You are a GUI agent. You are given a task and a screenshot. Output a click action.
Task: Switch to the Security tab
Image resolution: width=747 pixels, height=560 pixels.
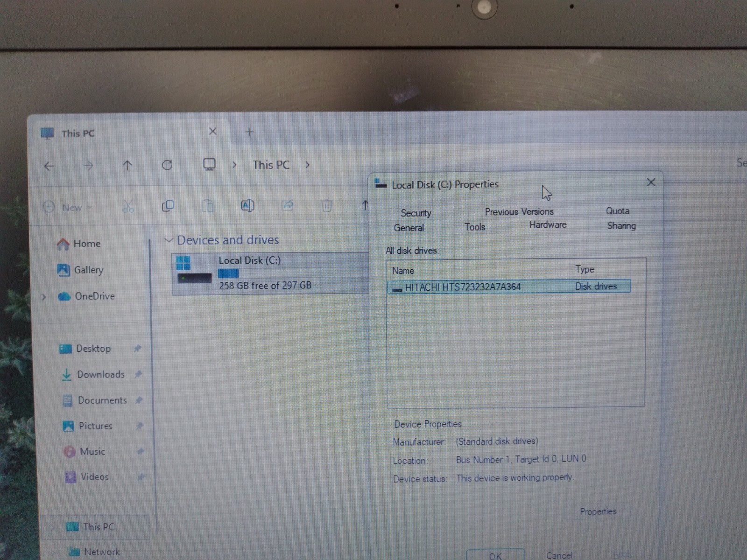416,213
